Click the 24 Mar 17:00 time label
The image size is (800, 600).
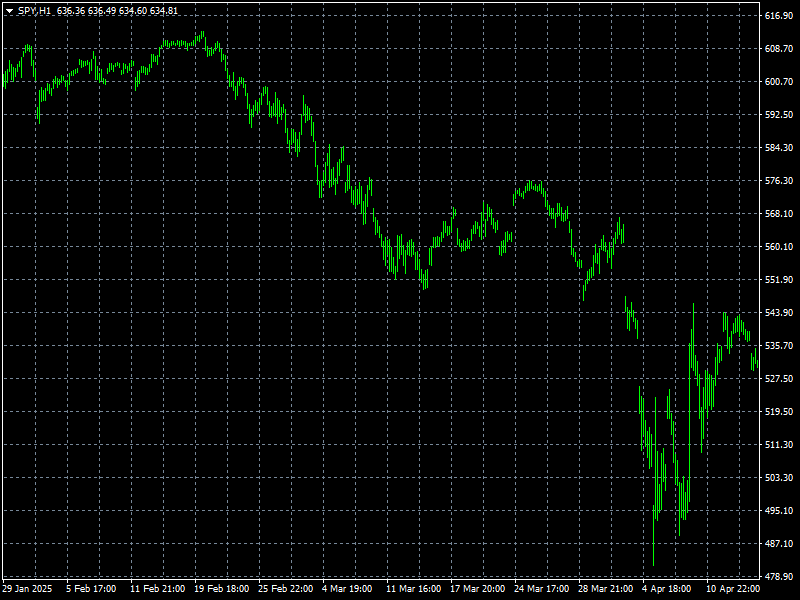click(542, 589)
